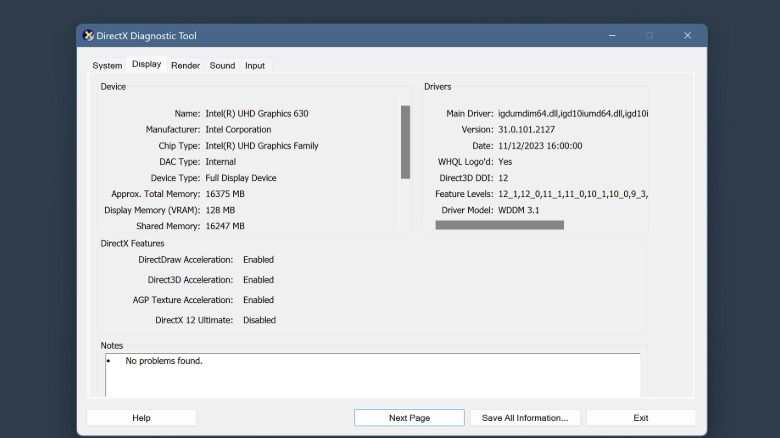This screenshot has width=780, height=438.
Task: Click the Help button
Action: tap(141, 418)
